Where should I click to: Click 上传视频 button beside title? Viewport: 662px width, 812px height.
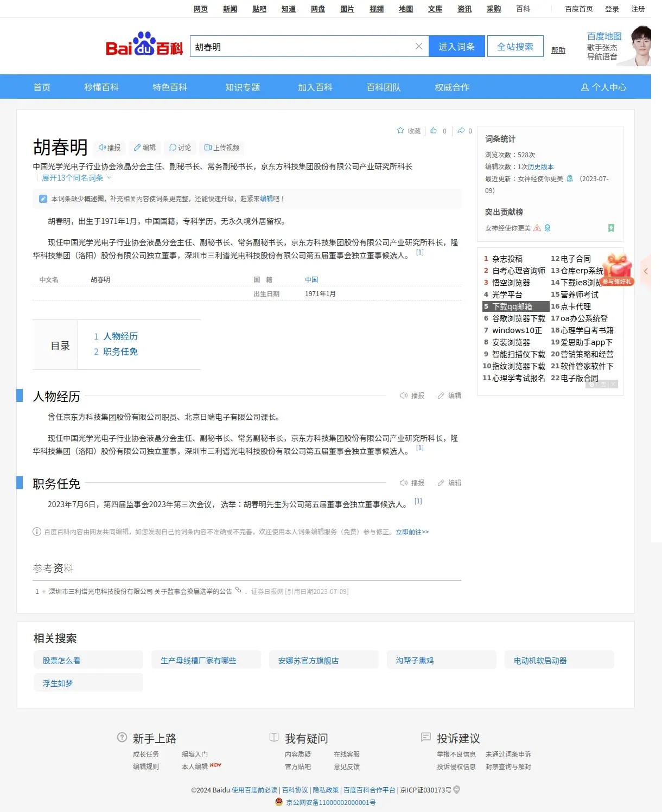coord(221,148)
